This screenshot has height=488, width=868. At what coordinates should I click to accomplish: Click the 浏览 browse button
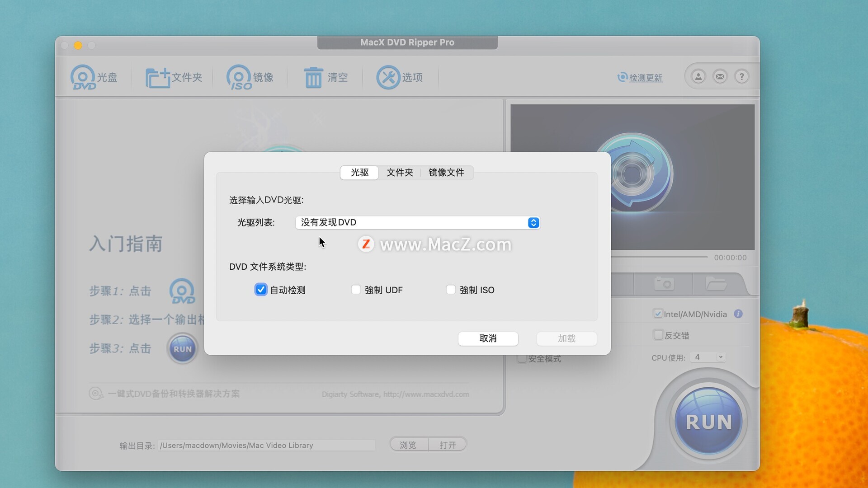(x=408, y=445)
